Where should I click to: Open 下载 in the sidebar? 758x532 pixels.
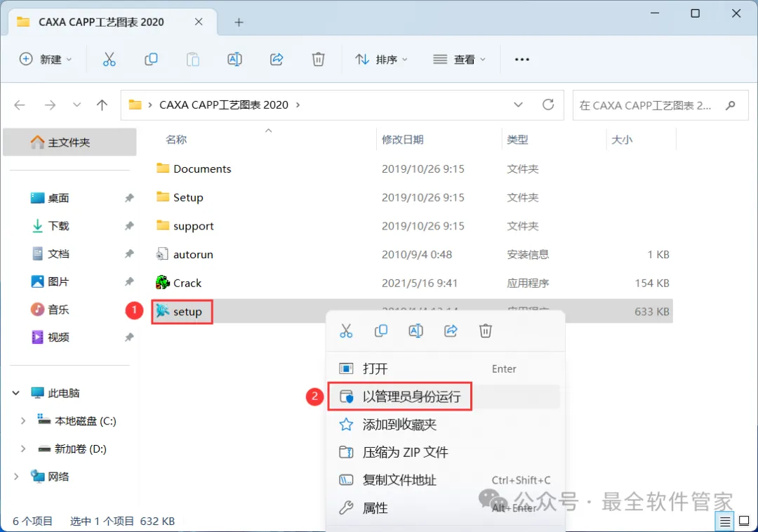pyautogui.click(x=51, y=226)
